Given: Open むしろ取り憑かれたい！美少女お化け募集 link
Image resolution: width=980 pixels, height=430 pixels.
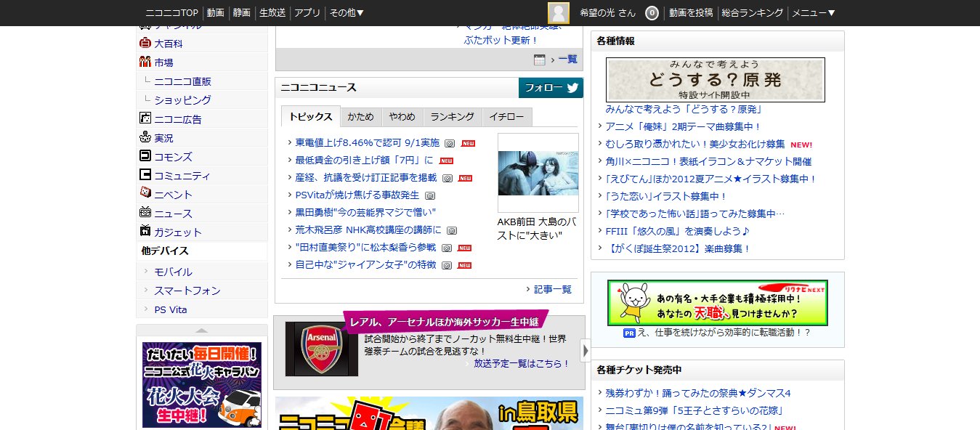Looking at the screenshot, I should pyautogui.click(x=695, y=144).
